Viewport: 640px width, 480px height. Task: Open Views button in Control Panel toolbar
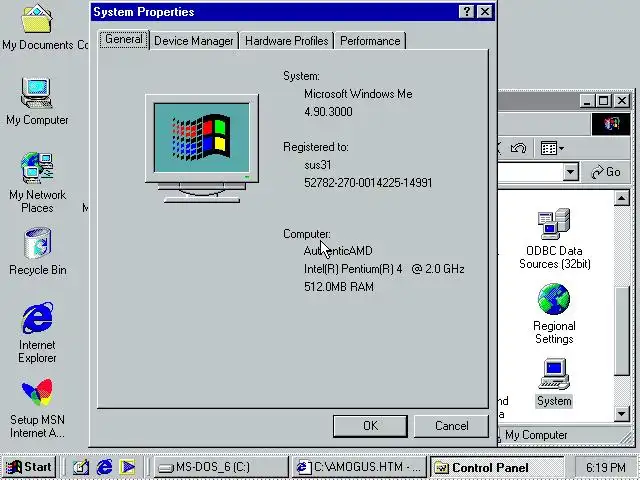click(x=552, y=148)
